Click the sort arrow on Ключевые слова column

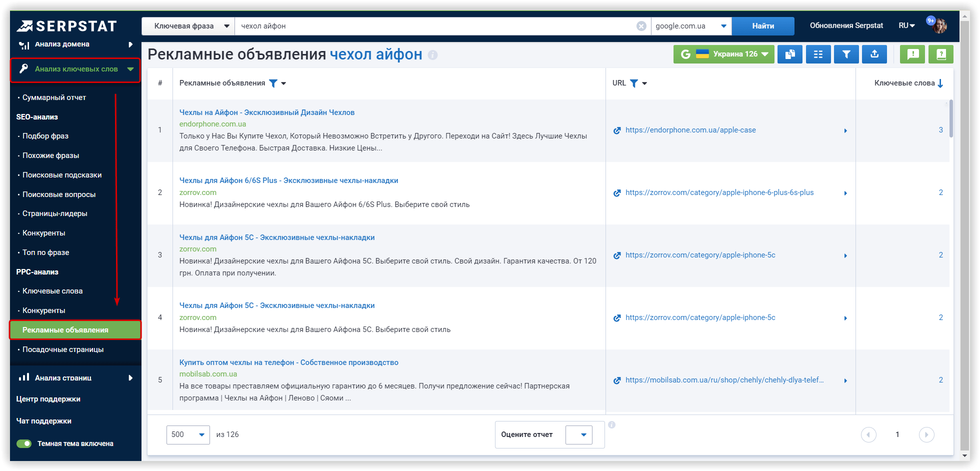point(941,83)
